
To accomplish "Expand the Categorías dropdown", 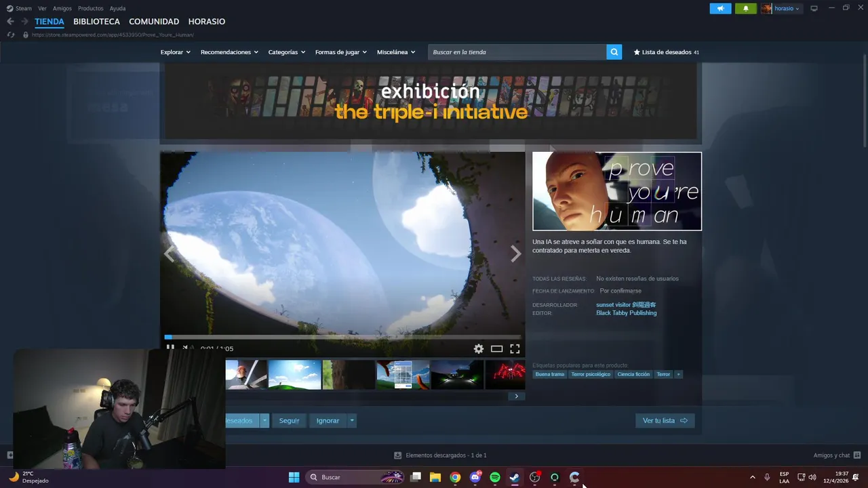I will (286, 52).
